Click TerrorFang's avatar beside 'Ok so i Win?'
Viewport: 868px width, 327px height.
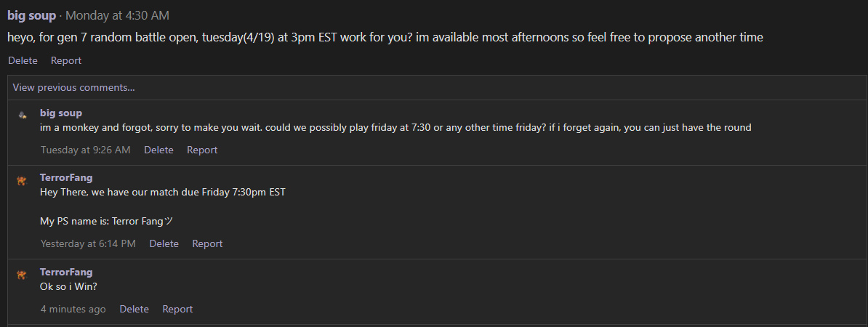point(23,274)
